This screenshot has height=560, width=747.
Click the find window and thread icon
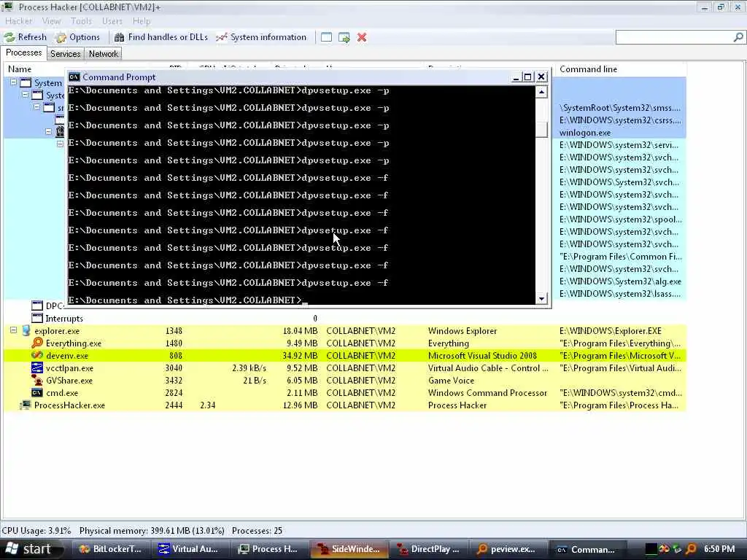[x=344, y=37]
